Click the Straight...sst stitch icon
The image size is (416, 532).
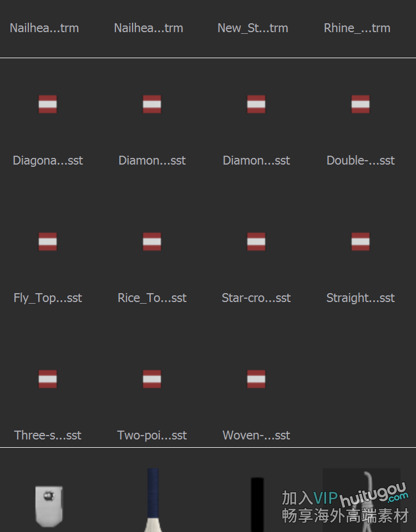pyautogui.click(x=361, y=242)
